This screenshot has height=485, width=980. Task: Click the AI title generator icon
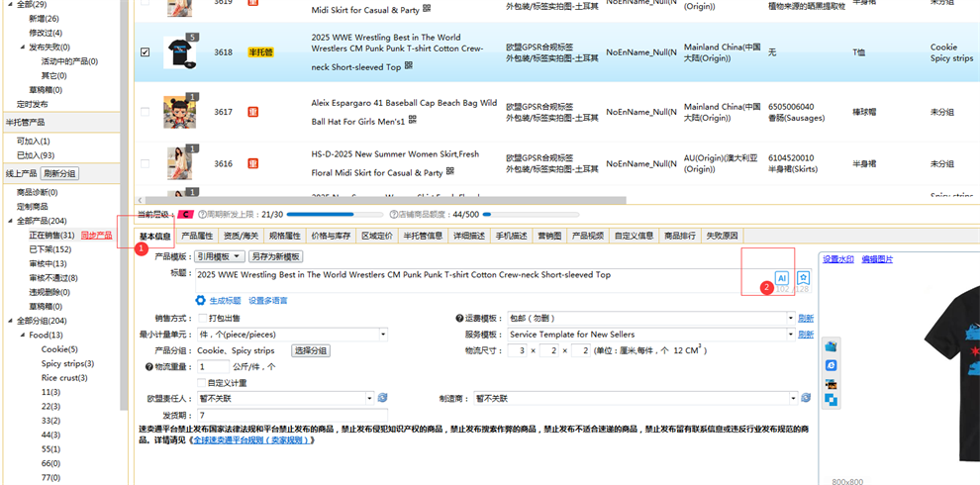(x=781, y=278)
